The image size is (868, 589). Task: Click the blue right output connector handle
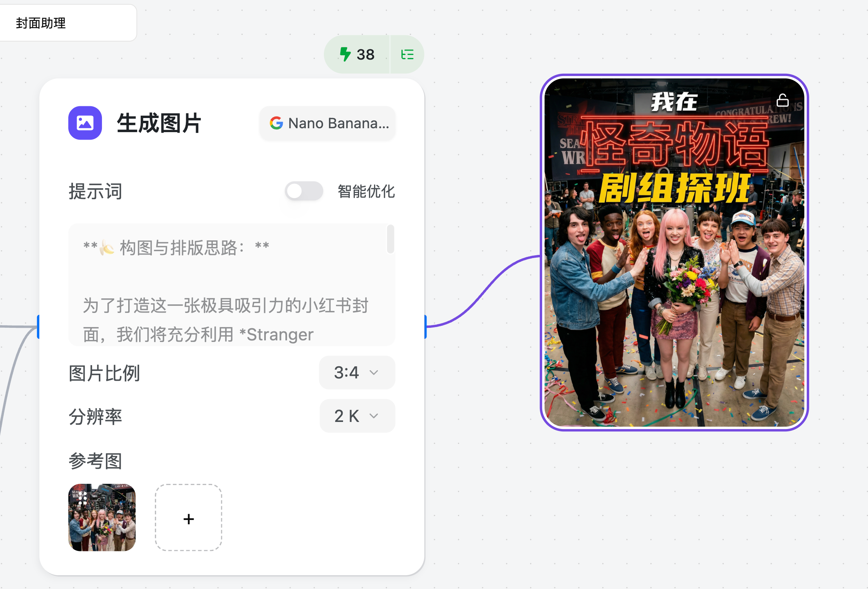[x=425, y=326]
